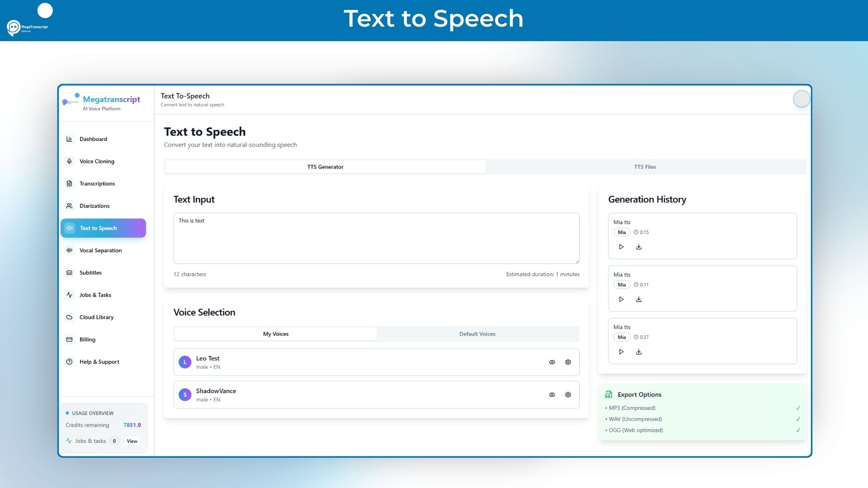Image resolution: width=868 pixels, height=488 pixels.
Task: Select the Dashboard sidebar icon
Action: tap(69, 139)
